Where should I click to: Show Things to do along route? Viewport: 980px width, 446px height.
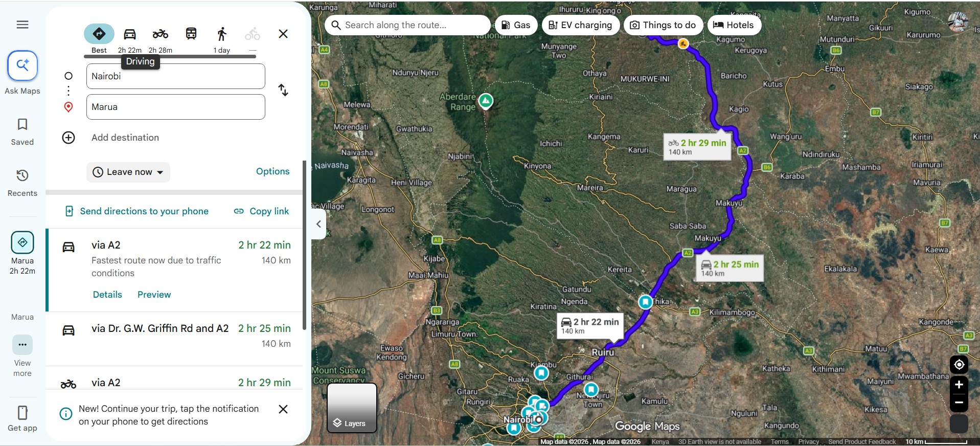pyautogui.click(x=663, y=25)
